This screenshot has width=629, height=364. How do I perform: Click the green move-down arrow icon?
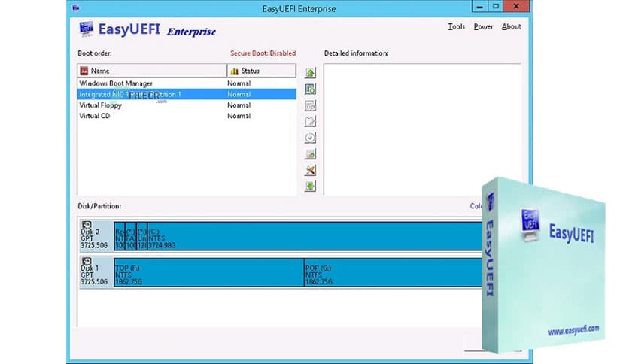310,186
